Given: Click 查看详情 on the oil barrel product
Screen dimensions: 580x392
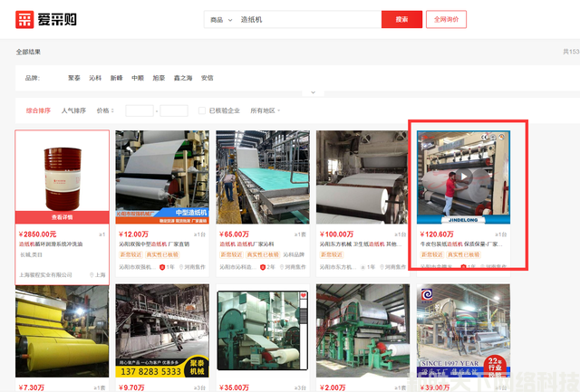Looking at the screenshot, I should pos(63,217).
